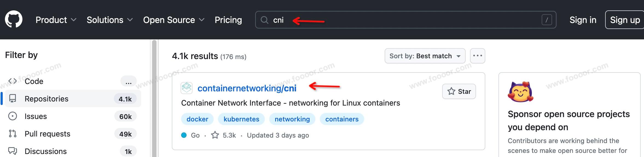Click the sponsor mona hearts emoji icon
Image resolution: width=644 pixels, height=157 pixels.
(521, 92)
